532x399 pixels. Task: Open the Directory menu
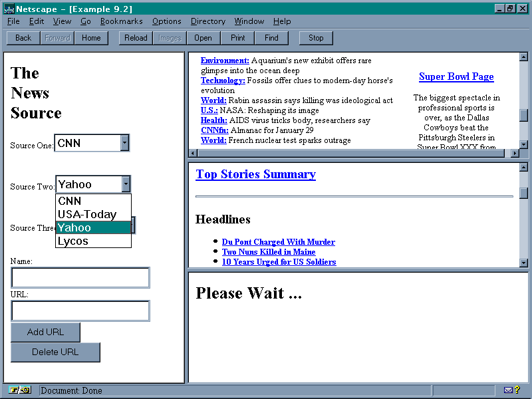(207, 21)
